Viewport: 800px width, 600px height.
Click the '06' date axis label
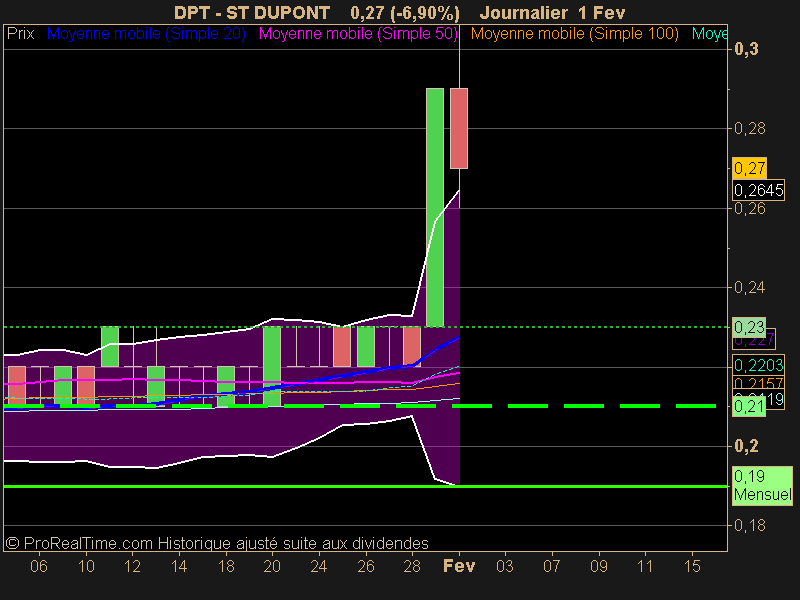point(39,566)
